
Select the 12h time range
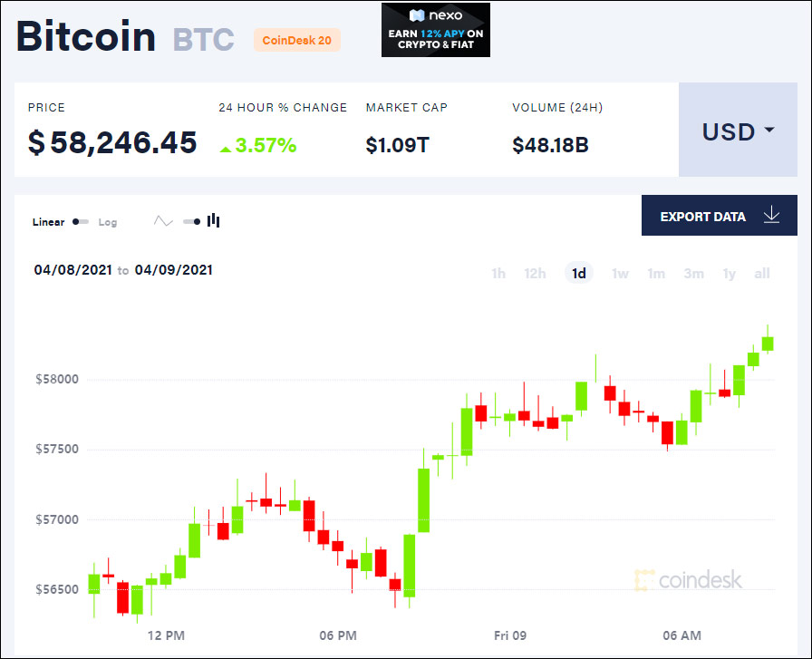[x=535, y=273]
